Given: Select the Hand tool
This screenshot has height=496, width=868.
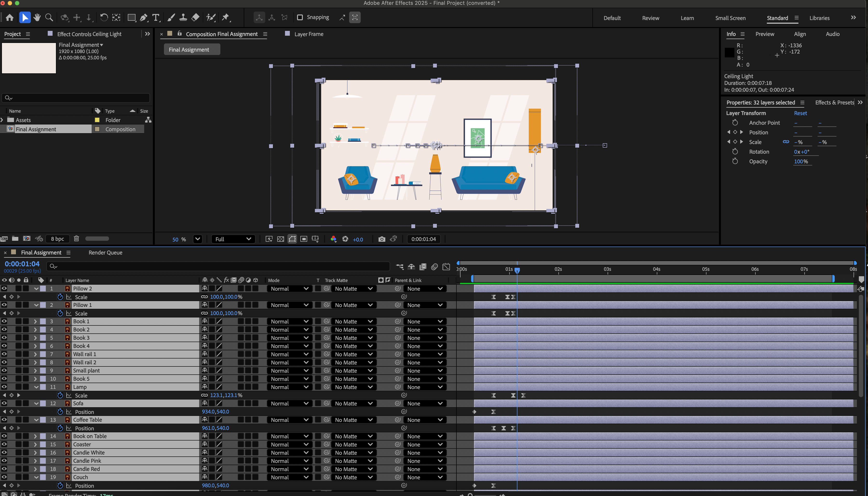Looking at the screenshot, I should [37, 17].
